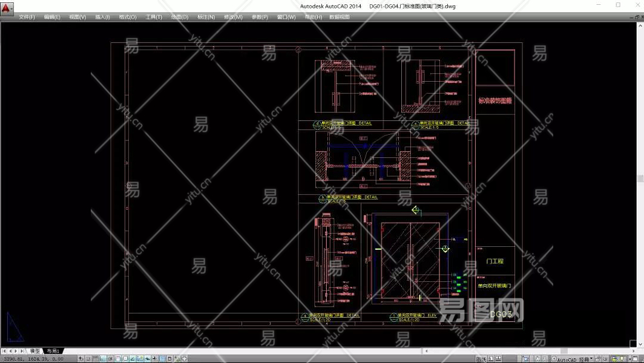
Task: Click the horizontal scrollbar thumb
Action: point(563,351)
